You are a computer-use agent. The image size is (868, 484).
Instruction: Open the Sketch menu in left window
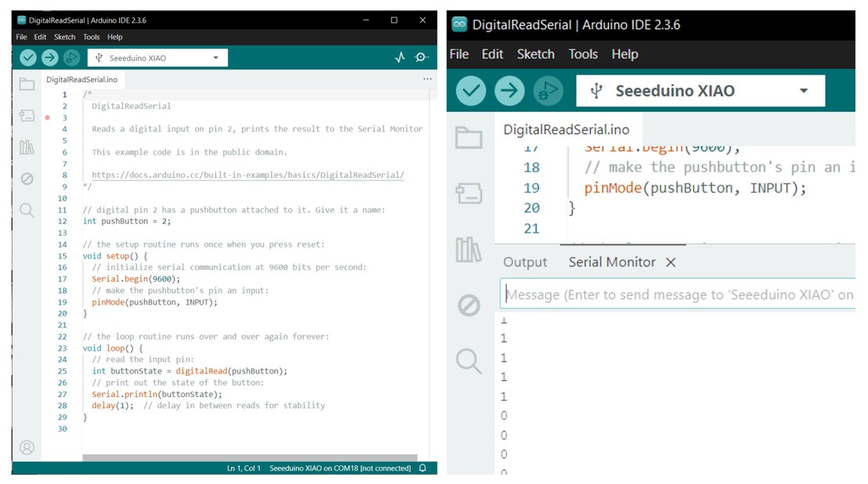(x=64, y=37)
